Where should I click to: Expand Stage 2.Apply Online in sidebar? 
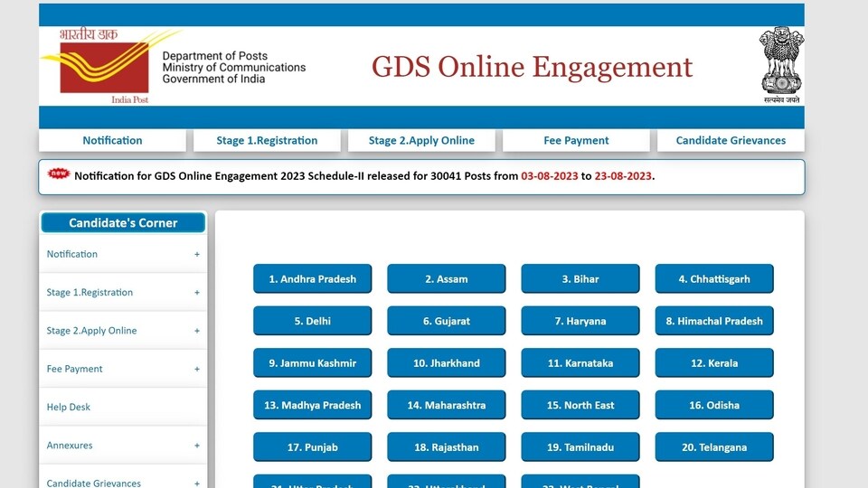click(x=123, y=331)
